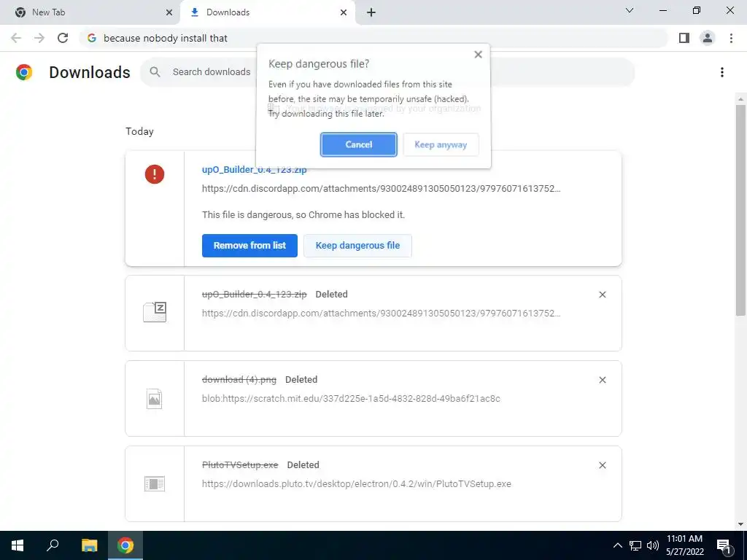Open a new tab with plus button
Screen dimensions: 747x560
coord(371,13)
